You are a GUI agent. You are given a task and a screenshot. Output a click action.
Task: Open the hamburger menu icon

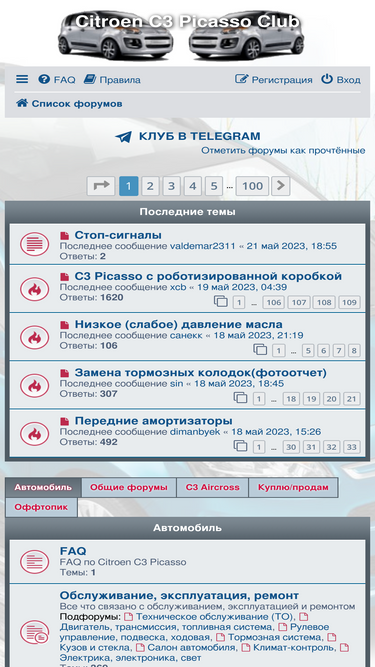pyautogui.click(x=22, y=79)
